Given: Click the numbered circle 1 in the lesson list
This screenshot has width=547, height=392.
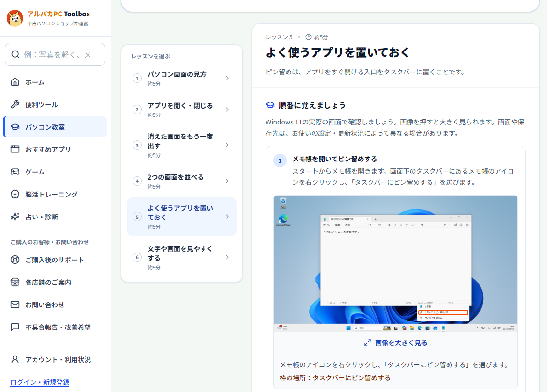Looking at the screenshot, I should (x=137, y=79).
